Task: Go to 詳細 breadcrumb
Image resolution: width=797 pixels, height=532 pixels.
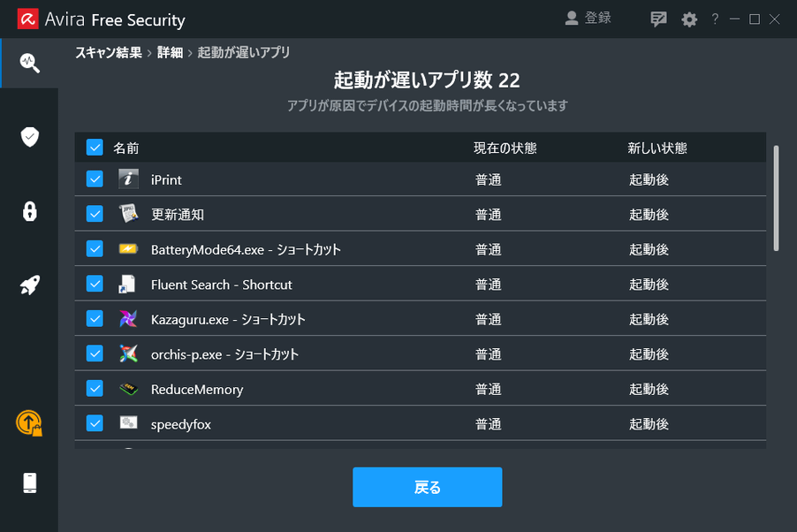Action: click(x=170, y=52)
